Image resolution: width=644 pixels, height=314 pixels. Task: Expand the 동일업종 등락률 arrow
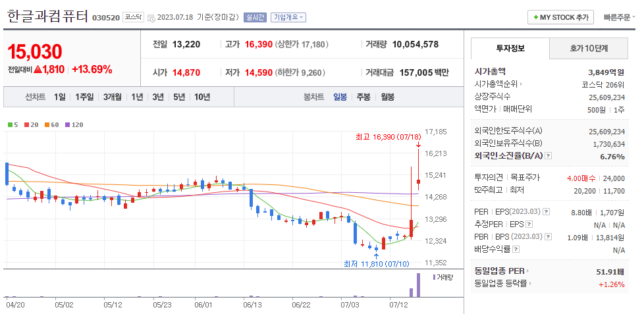pos(530,284)
